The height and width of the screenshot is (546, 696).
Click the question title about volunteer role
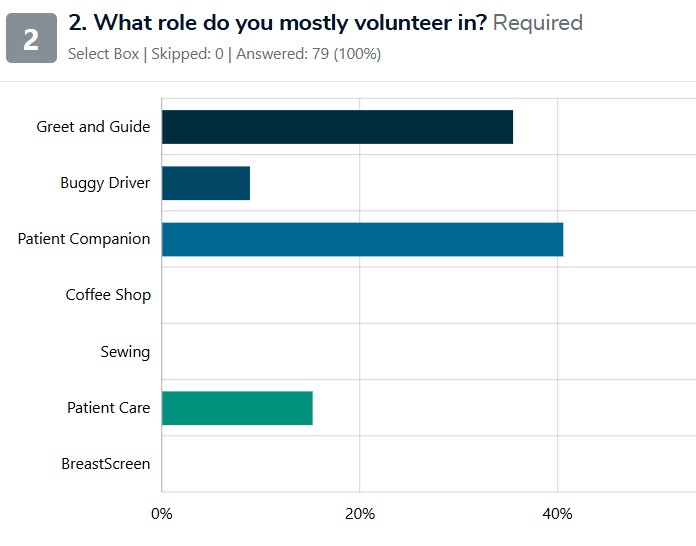point(277,22)
